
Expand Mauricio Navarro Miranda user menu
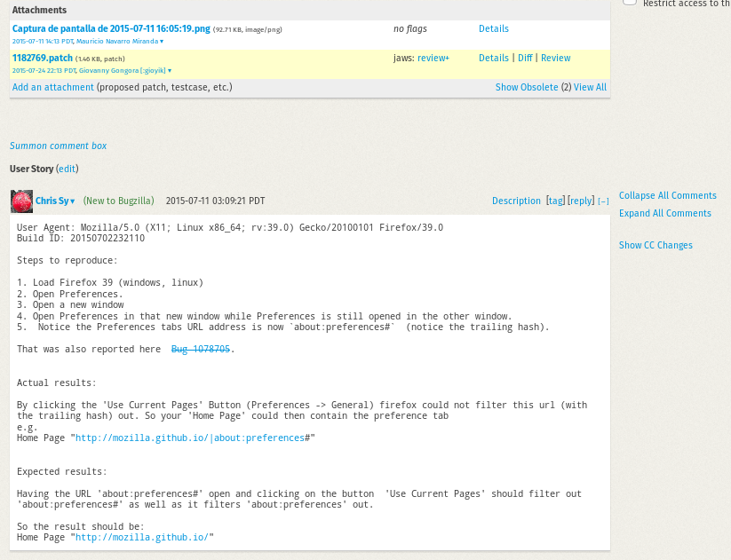120,41
